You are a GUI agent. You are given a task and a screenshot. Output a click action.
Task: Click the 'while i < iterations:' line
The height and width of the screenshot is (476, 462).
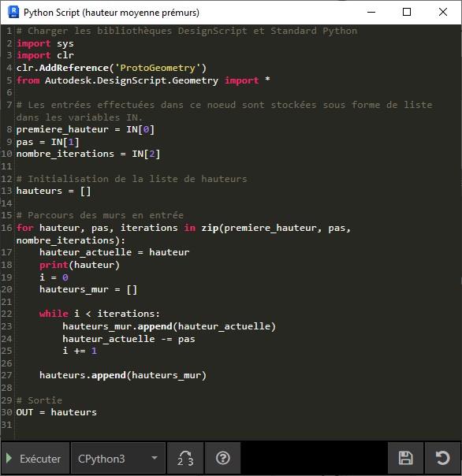99,314
